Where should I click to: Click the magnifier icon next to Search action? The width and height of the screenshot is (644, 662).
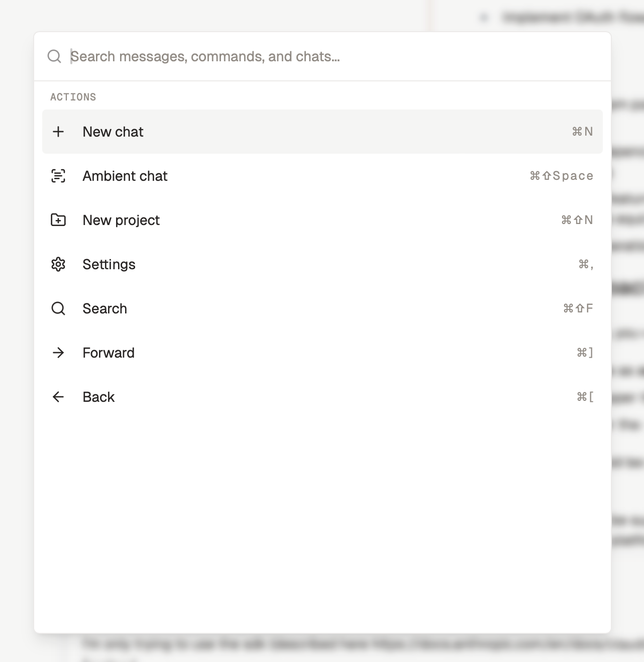click(x=59, y=308)
